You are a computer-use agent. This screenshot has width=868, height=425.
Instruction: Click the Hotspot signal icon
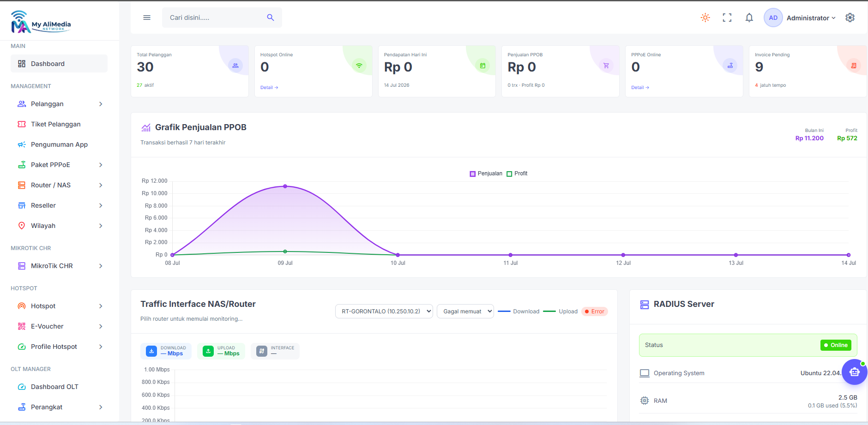[22, 306]
